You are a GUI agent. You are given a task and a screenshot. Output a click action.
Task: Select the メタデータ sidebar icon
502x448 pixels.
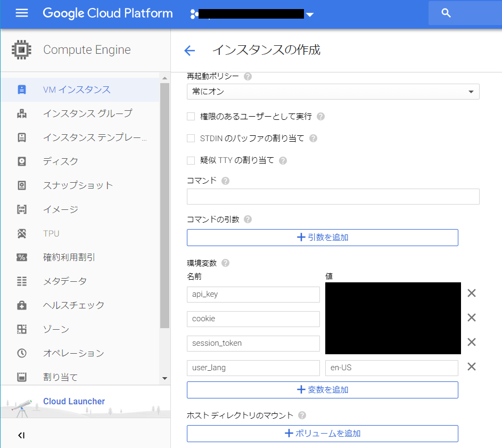pos(21,281)
